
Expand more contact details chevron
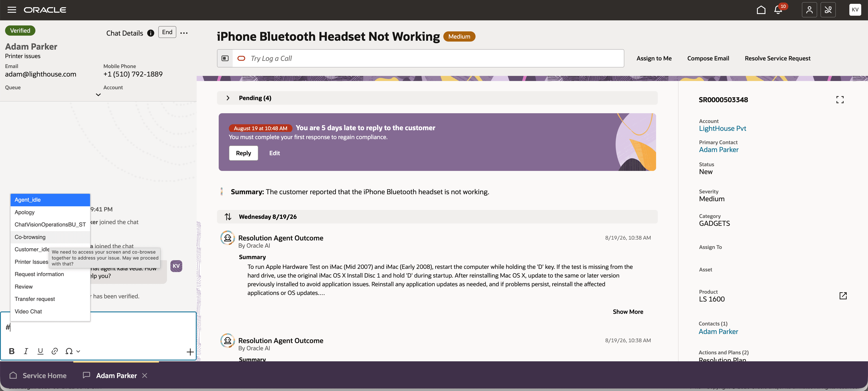[98, 95]
